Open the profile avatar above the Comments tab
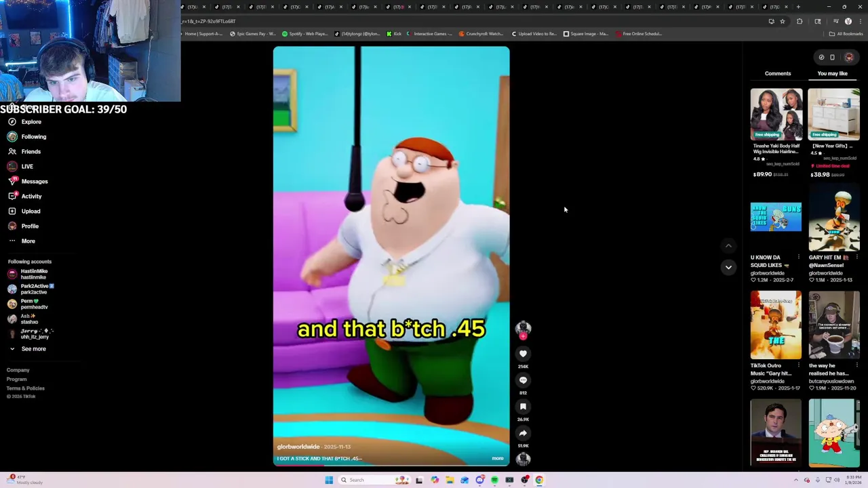Viewport: 868px width, 488px height. point(849,57)
